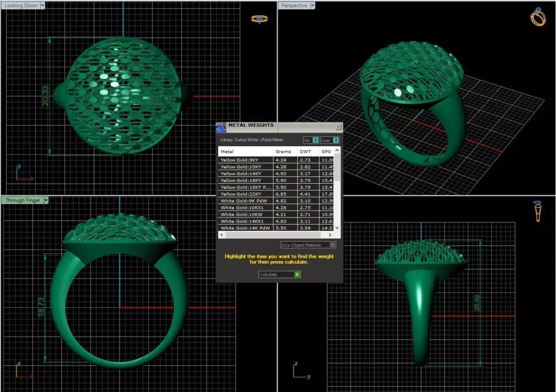This screenshot has height=392, width=556.
Task: Select the Yellow Gold:18KY R... row
Action: 277,187
